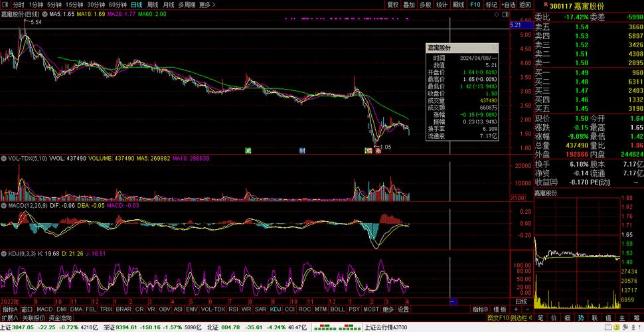This screenshot has height=332, width=644.
Task: Open F10 company info
Action: pyautogui.click(x=475, y=5)
